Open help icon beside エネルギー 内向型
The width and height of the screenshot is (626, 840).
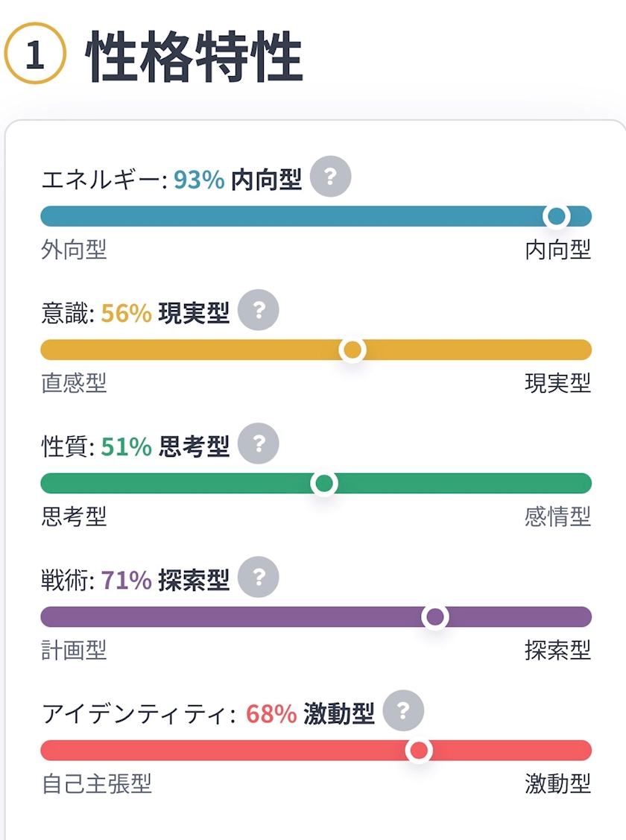330,176
